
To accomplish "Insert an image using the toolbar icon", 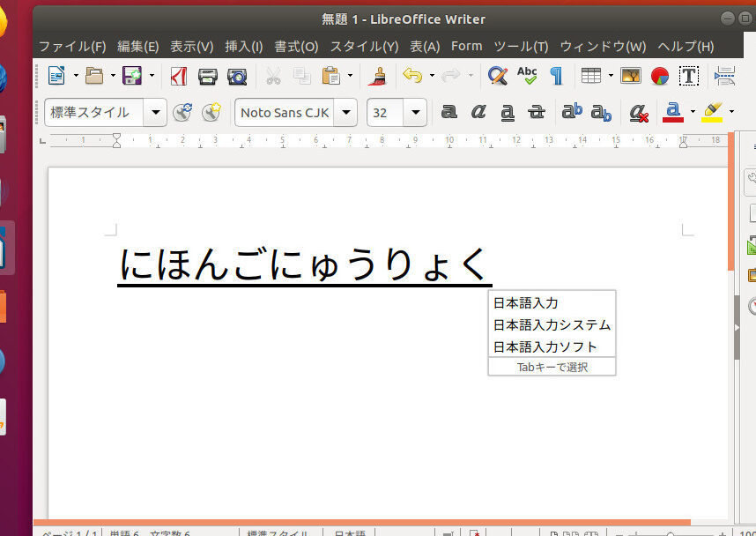I will click(630, 76).
